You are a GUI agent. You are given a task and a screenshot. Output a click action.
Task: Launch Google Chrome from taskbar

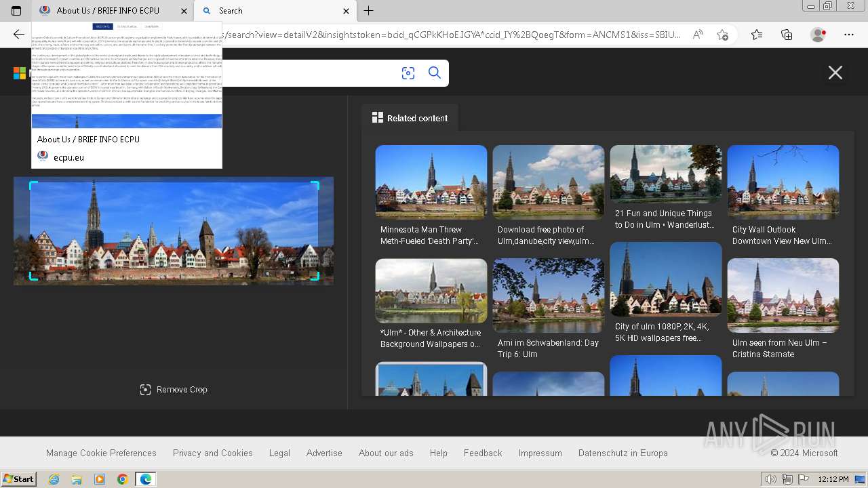pos(122,479)
